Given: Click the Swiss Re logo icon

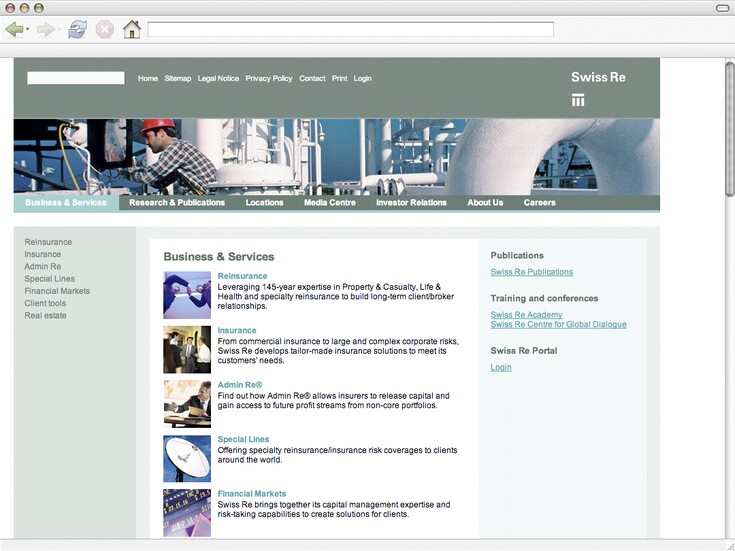Looking at the screenshot, I should [x=578, y=100].
